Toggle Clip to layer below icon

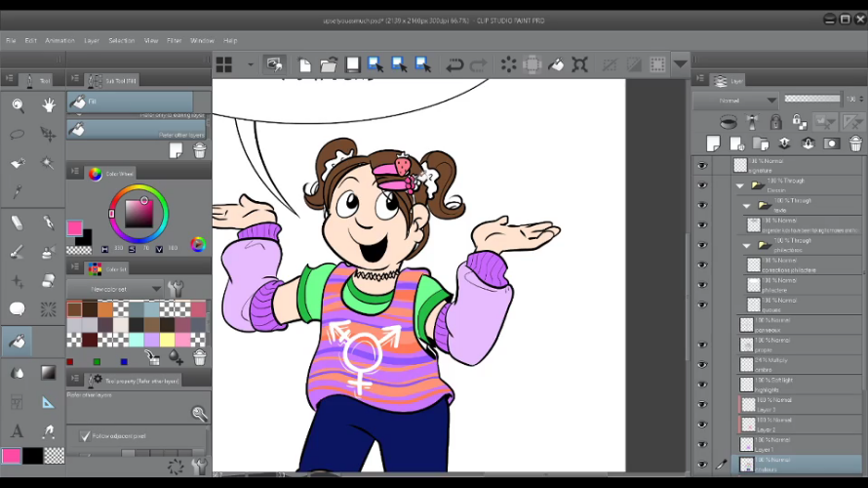tap(729, 121)
